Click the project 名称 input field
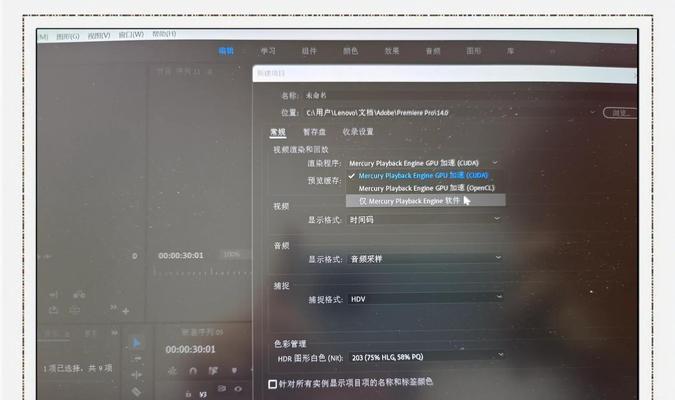The width and height of the screenshot is (675, 400). [448, 96]
